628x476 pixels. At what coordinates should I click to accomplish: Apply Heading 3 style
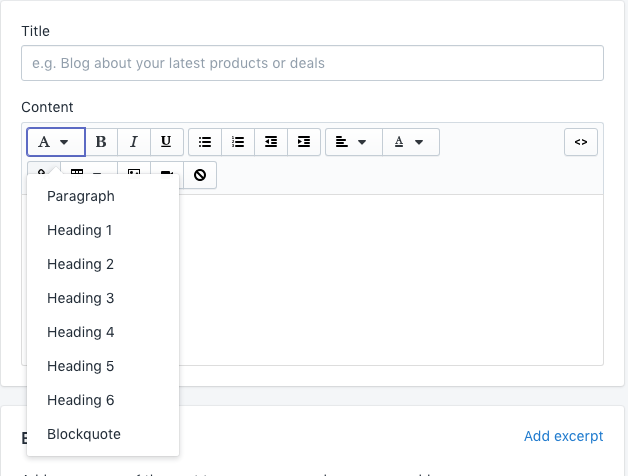click(80, 298)
